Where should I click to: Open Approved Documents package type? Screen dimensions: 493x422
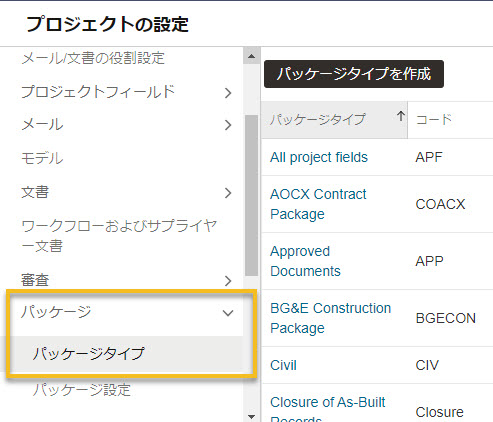305,261
